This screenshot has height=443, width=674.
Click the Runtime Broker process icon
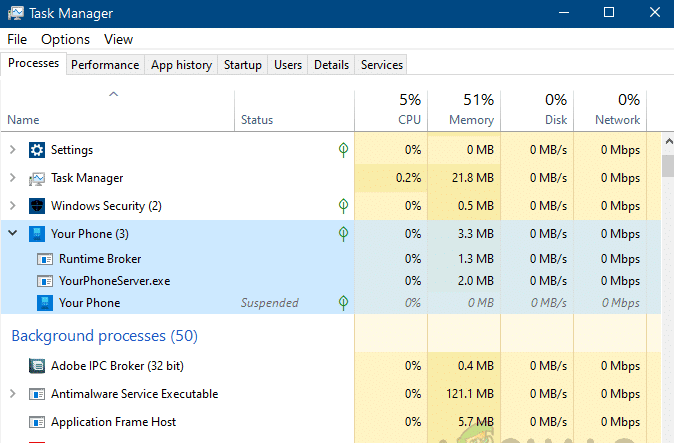45,259
